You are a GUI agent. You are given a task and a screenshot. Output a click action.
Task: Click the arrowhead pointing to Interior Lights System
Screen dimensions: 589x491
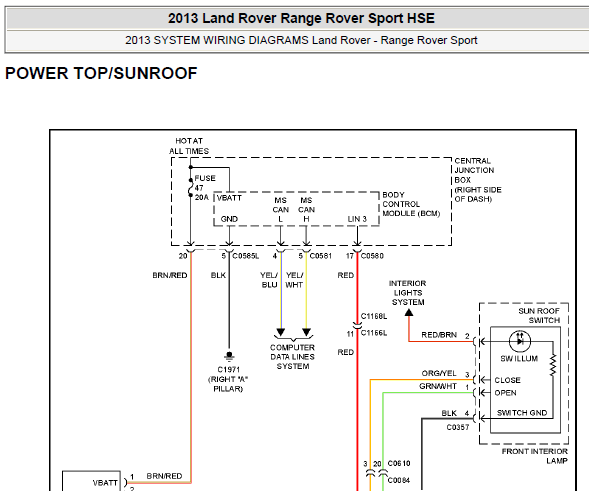(x=409, y=312)
